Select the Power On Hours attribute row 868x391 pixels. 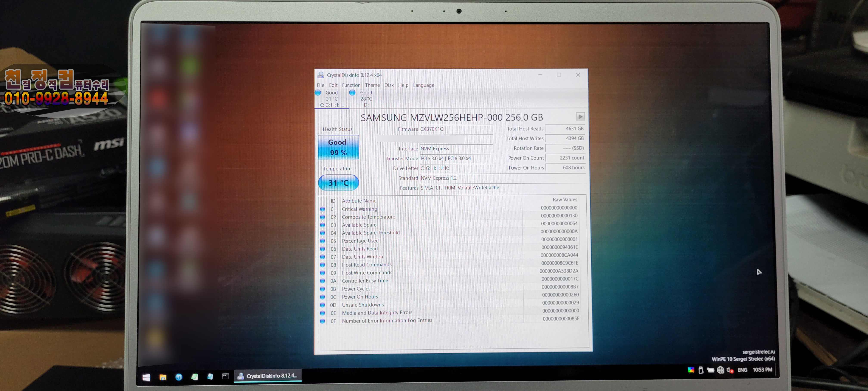click(360, 297)
